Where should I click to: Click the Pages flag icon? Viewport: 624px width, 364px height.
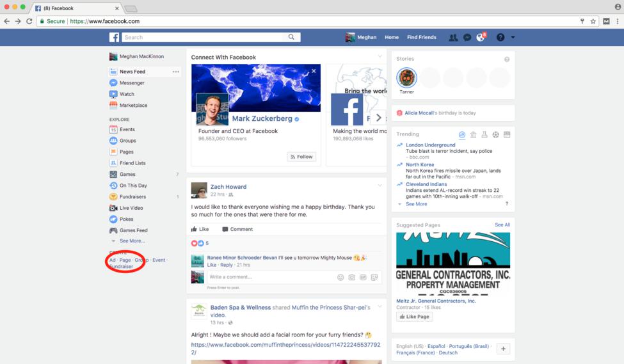pos(113,152)
